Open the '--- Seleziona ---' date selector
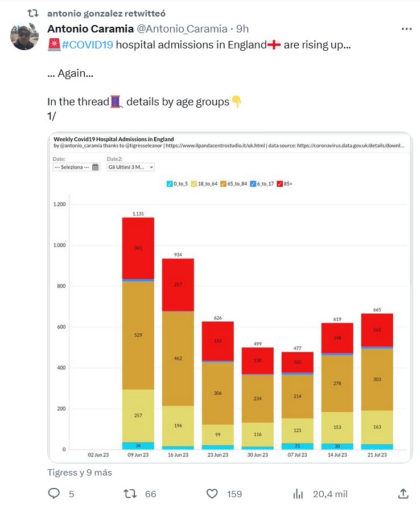This screenshot has height=508, width=420. [x=72, y=167]
